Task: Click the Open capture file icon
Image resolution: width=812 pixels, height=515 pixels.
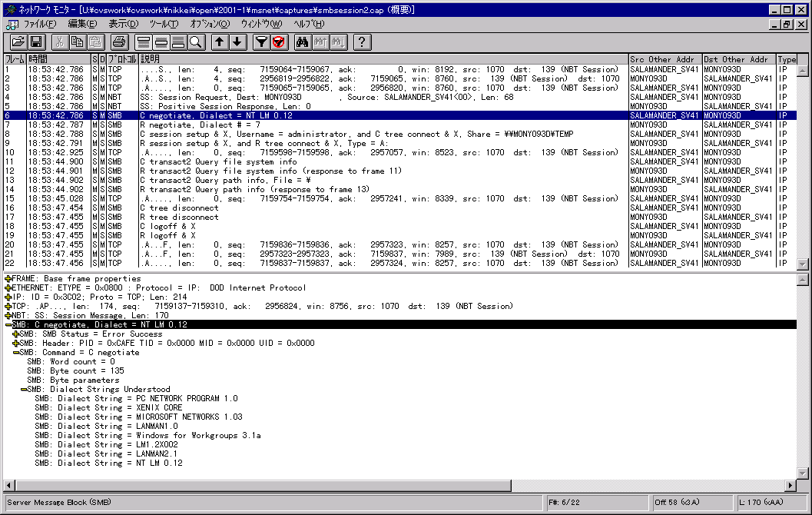Action: (18, 42)
